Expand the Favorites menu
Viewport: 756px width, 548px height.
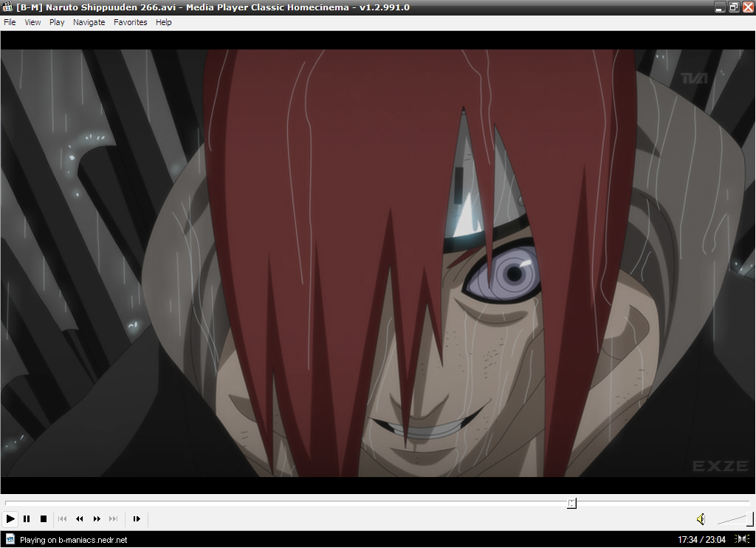(130, 22)
